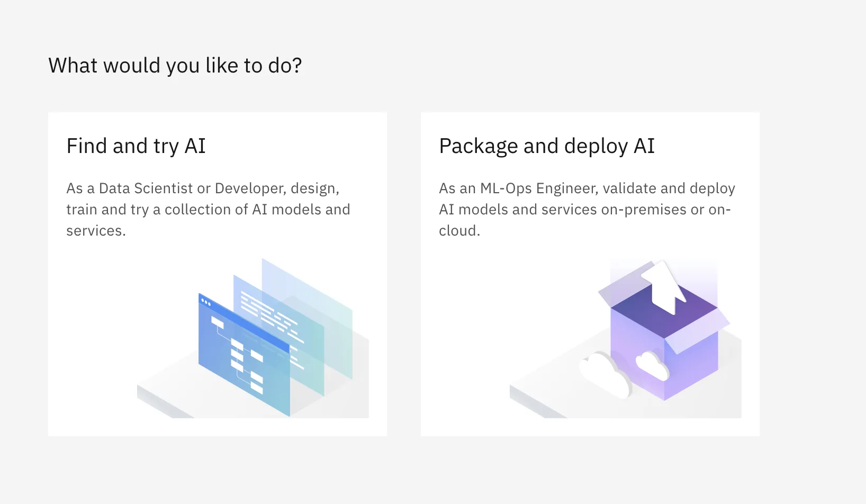
Task: Open the Find and try AI card
Action: [218, 274]
